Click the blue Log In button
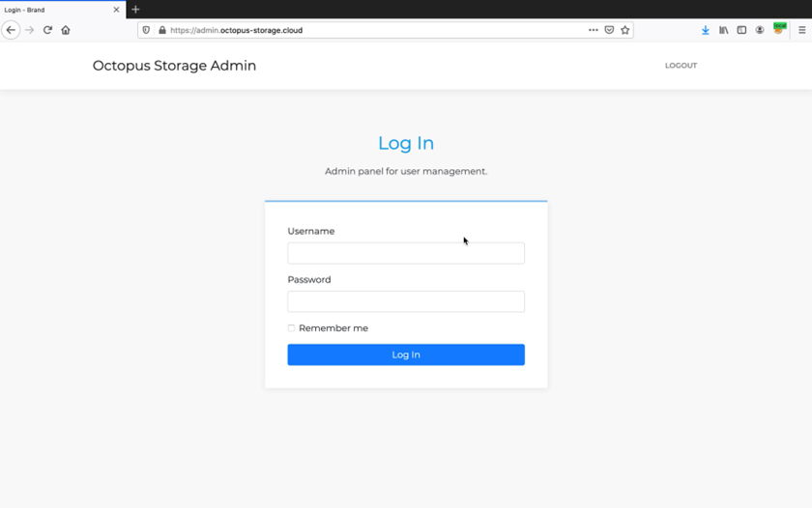Viewport: 812px width, 508px height. coord(406,354)
